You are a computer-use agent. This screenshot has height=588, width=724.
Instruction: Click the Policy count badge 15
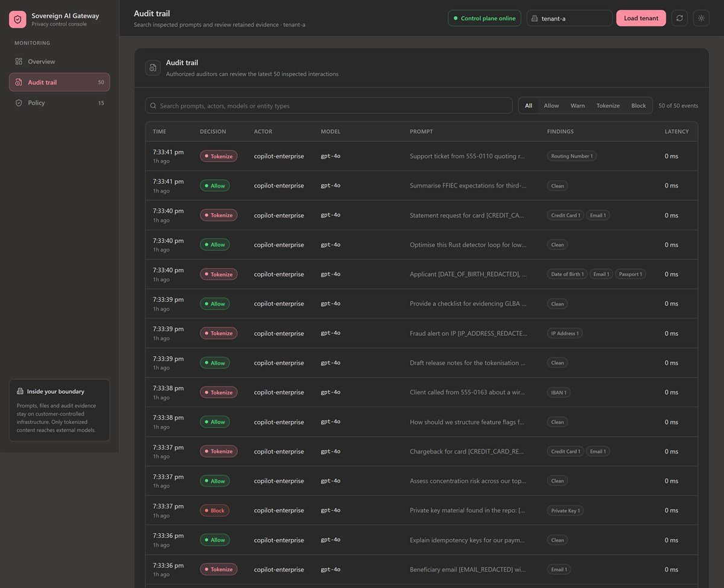(x=101, y=103)
